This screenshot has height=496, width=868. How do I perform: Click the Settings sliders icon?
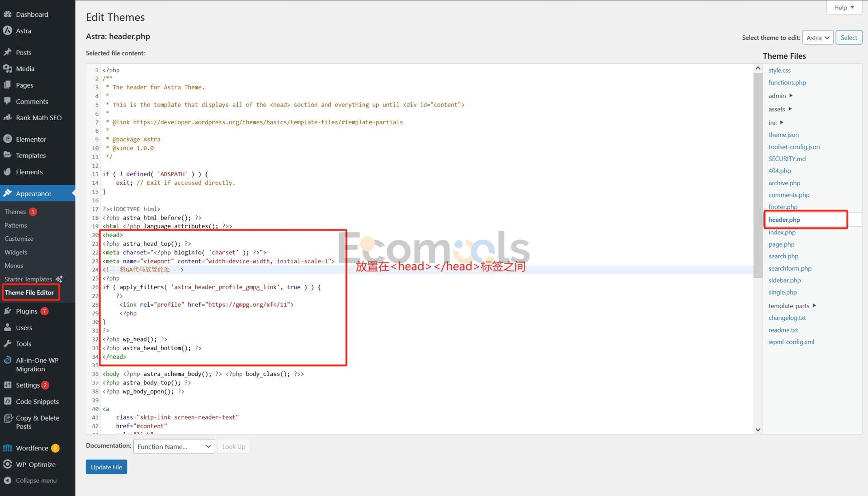point(7,385)
